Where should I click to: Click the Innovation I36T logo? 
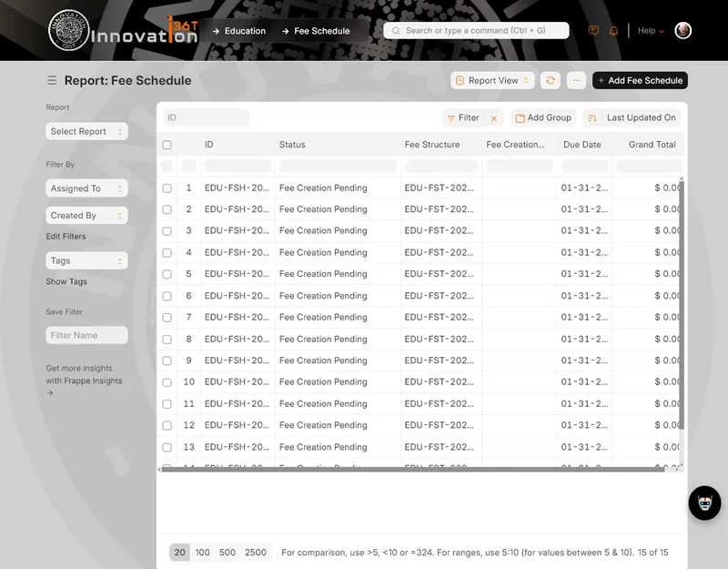pyautogui.click(x=124, y=31)
